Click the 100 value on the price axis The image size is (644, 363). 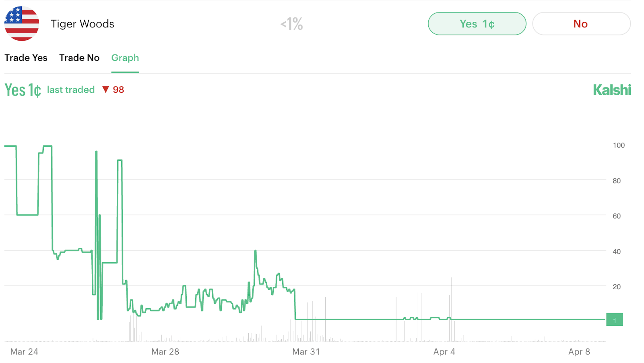pos(619,145)
